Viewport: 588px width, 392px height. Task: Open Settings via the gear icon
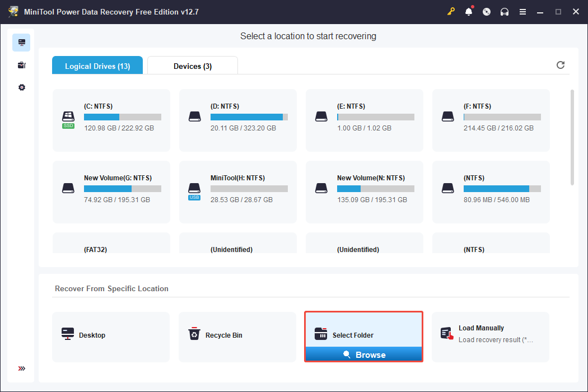tap(21, 87)
